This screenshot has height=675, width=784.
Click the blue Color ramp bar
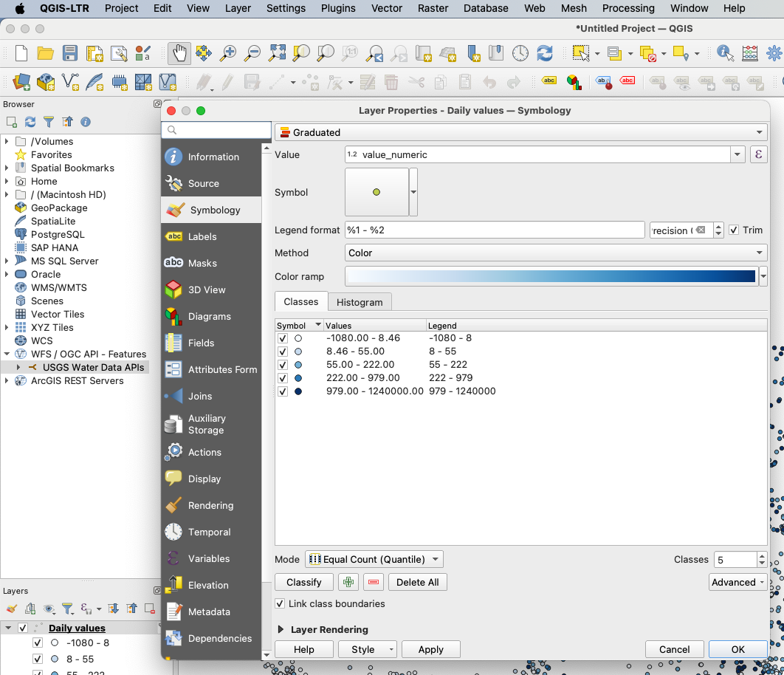point(551,276)
